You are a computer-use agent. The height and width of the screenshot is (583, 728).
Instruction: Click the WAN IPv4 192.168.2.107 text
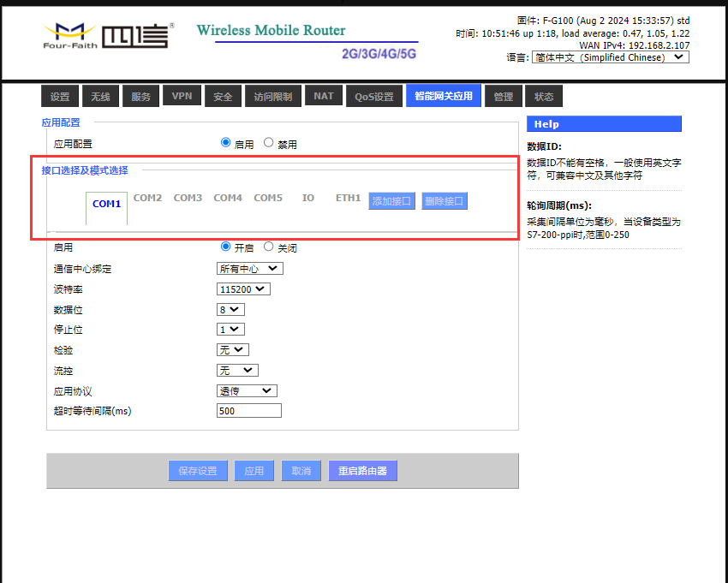click(x=634, y=45)
